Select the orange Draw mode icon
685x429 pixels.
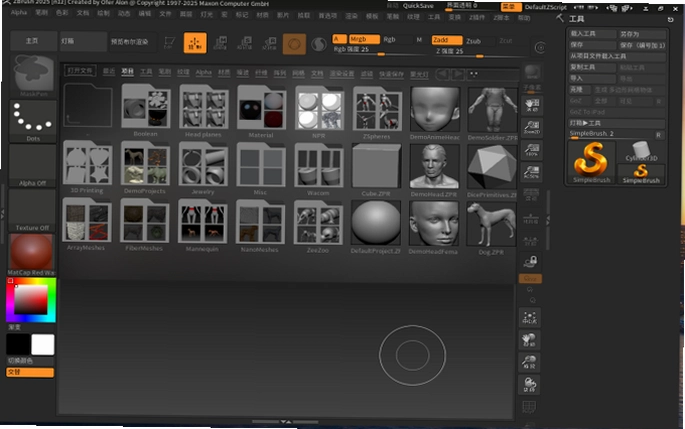coord(195,43)
